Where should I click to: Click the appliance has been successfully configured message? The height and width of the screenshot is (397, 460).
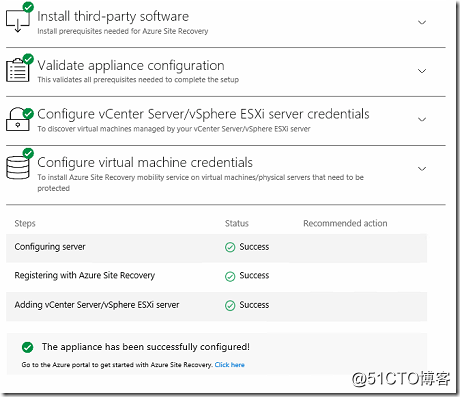point(146,347)
